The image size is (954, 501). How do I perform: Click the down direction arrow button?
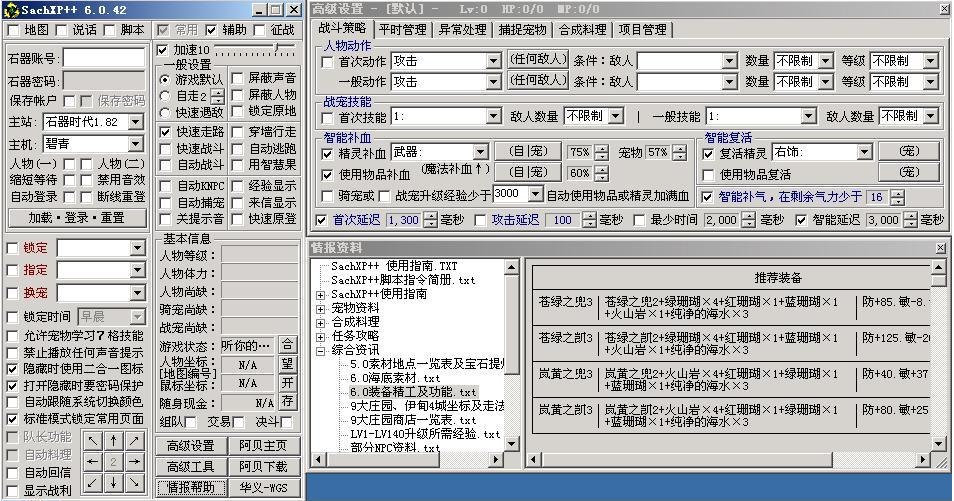[x=113, y=482]
